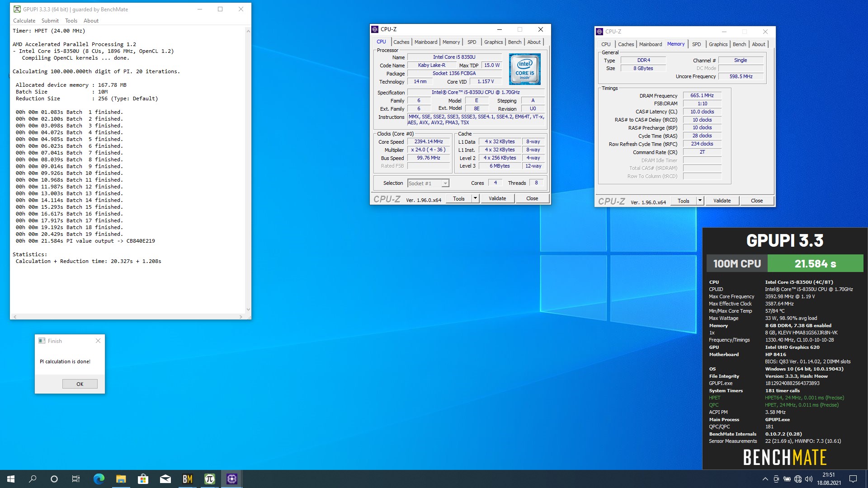Click Close button in Memory CPU-Z
868x488 pixels.
point(757,201)
